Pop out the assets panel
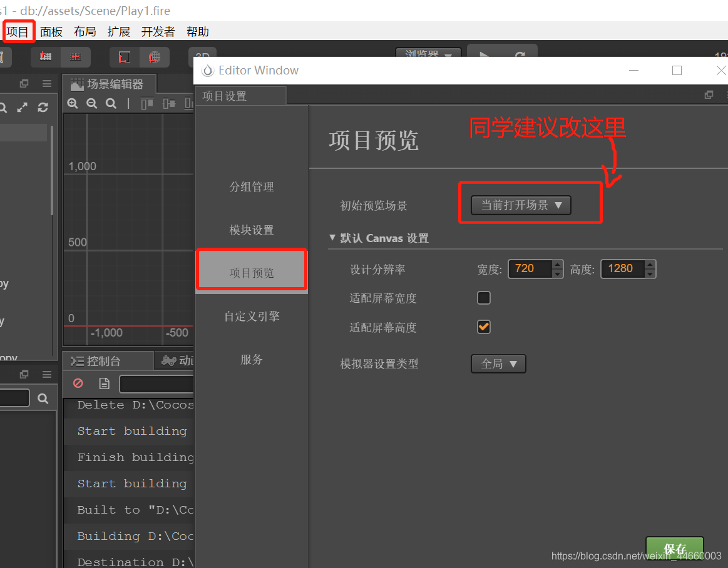Screen dimensions: 728x568 coord(24,374)
